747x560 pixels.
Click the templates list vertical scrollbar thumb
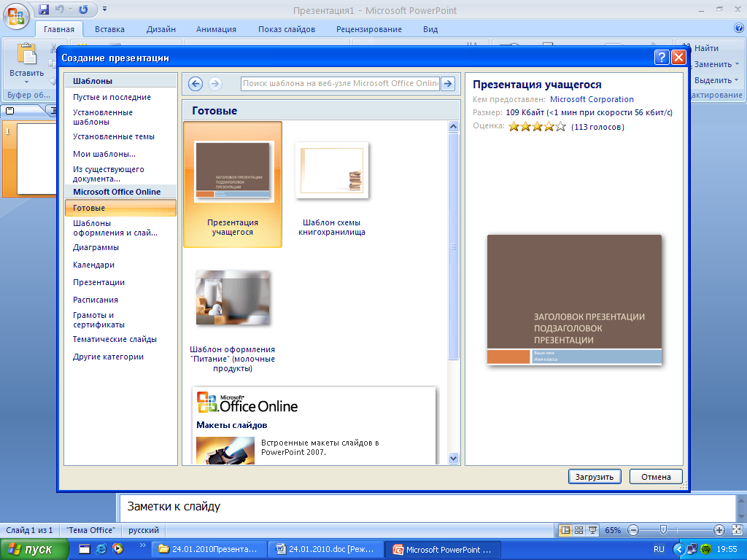(453, 246)
